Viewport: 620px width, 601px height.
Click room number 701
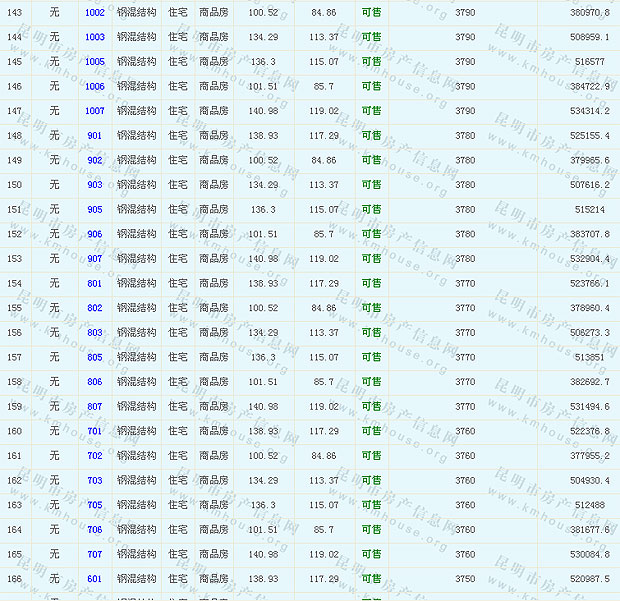[95, 431]
